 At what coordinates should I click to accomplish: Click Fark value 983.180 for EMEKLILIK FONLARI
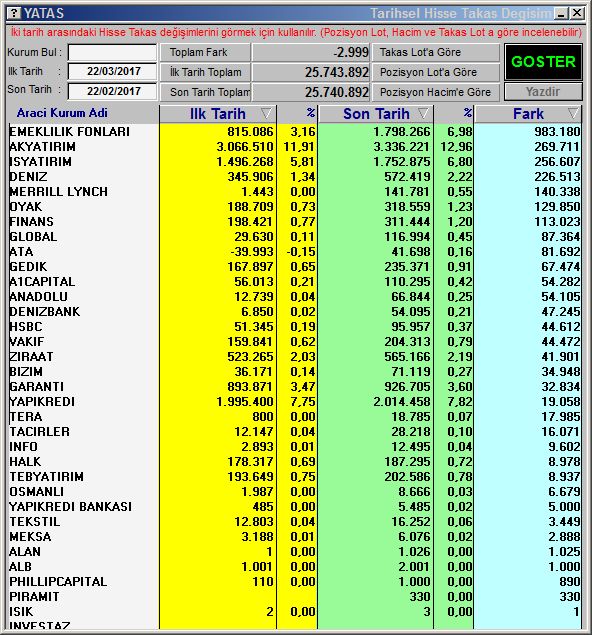tap(557, 132)
